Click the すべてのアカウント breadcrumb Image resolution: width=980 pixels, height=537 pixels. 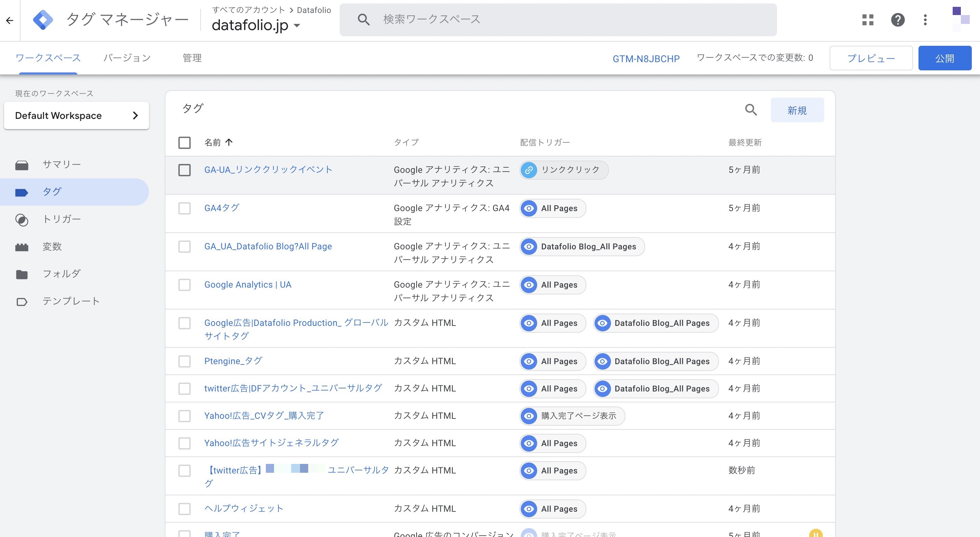point(249,10)
